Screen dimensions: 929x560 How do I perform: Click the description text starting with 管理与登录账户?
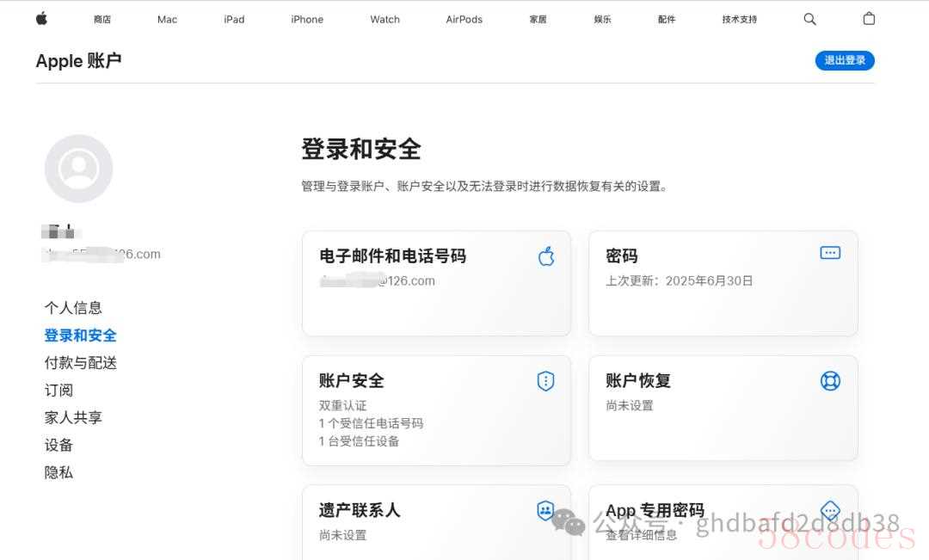[x=484, y=186]
